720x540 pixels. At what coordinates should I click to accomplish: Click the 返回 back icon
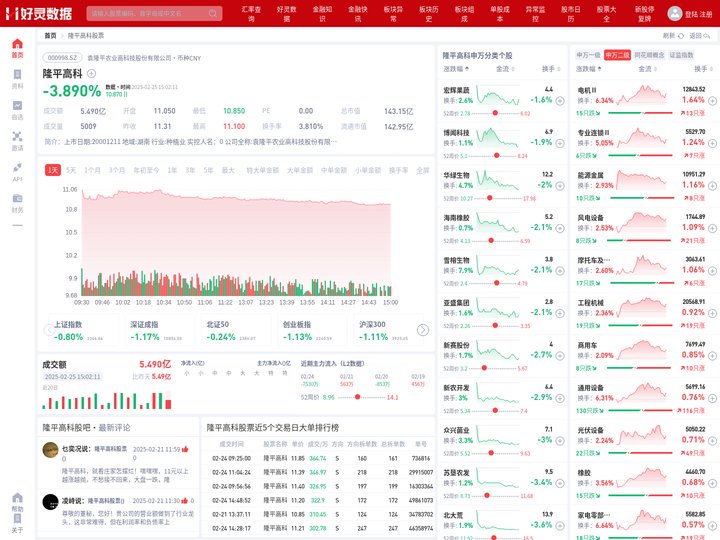(707, 36)
